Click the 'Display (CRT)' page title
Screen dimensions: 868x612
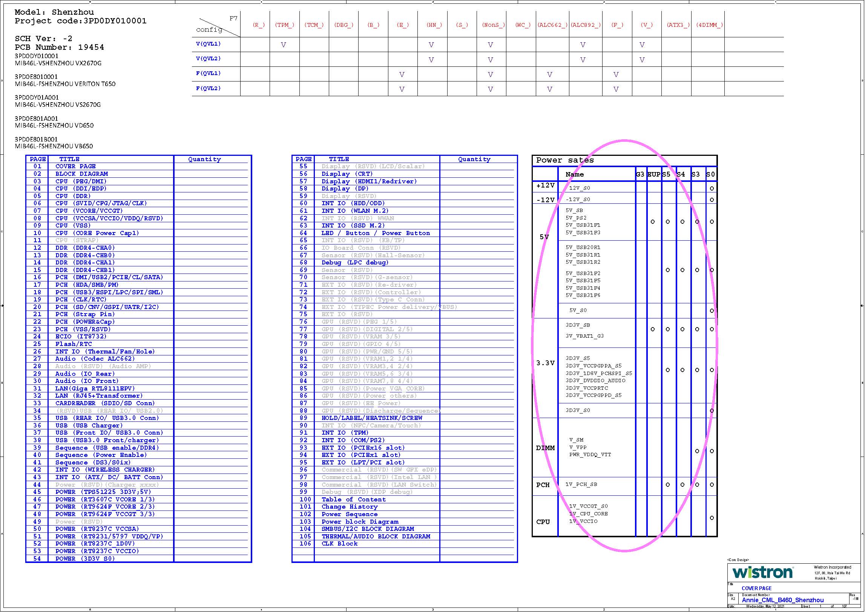(x=348, y=174)
